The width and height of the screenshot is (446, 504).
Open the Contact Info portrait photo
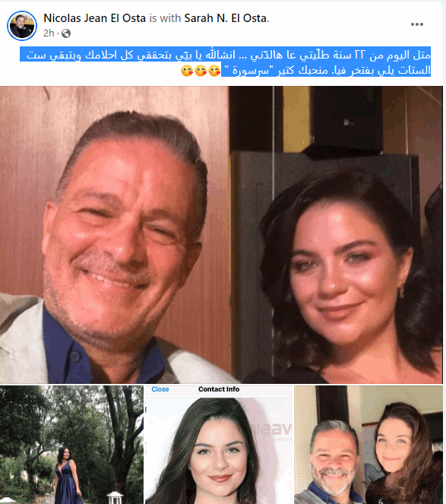[219, 445]
